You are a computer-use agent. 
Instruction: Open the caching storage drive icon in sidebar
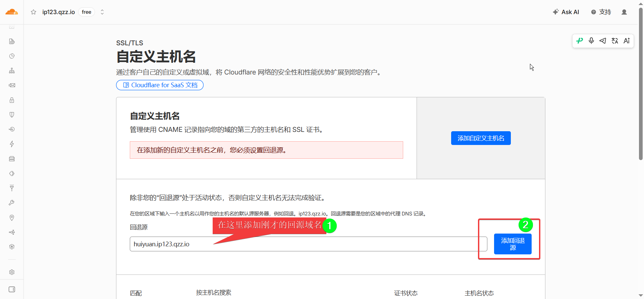click(x=12, y=159)
